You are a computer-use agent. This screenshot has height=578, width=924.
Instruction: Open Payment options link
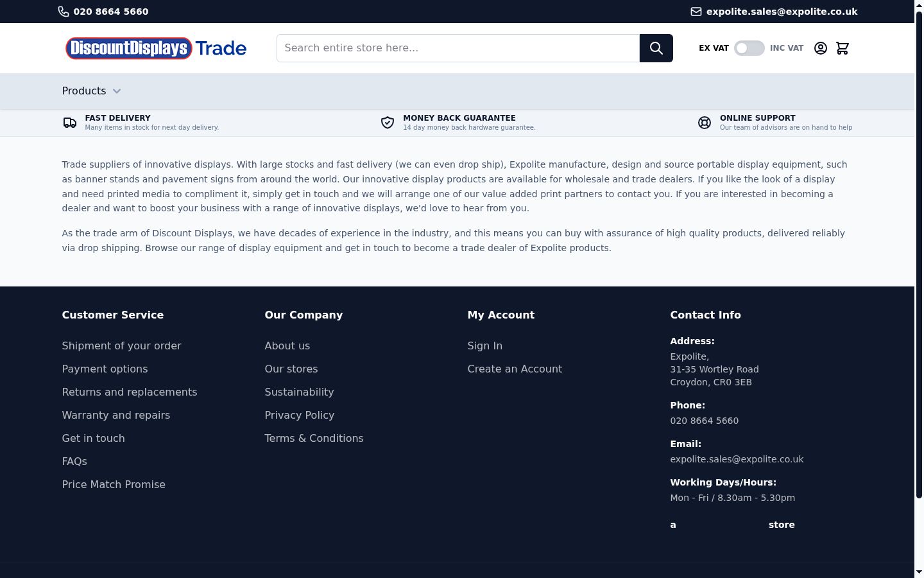coord(105,369)
